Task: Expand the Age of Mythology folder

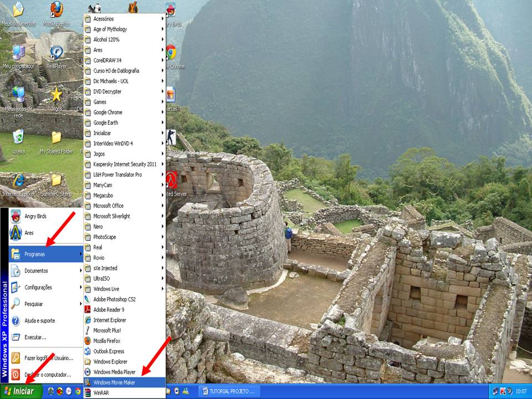Action: [x=125, y=29]
